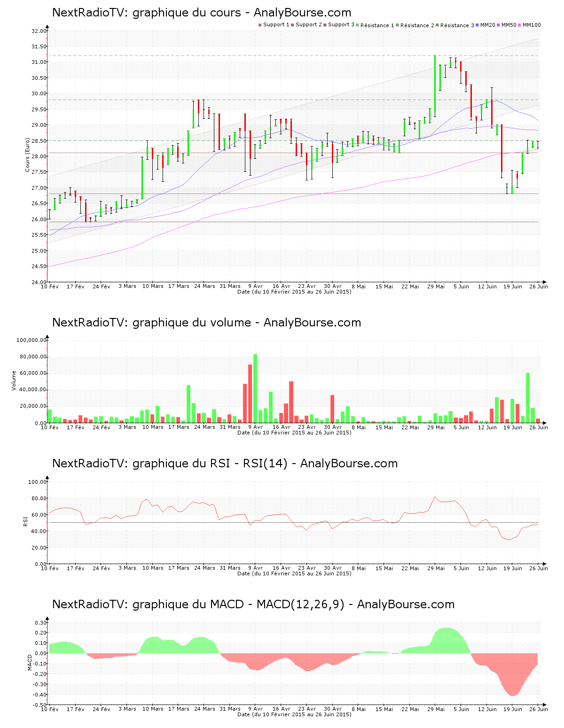
Task: Click the 40,000.00 value on volume axis
Action: click(32, 390)
